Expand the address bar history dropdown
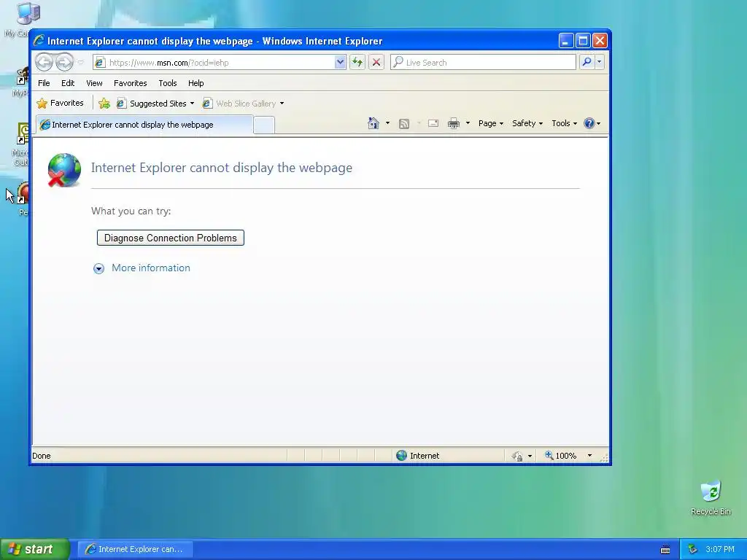 [x=340, y=63]
